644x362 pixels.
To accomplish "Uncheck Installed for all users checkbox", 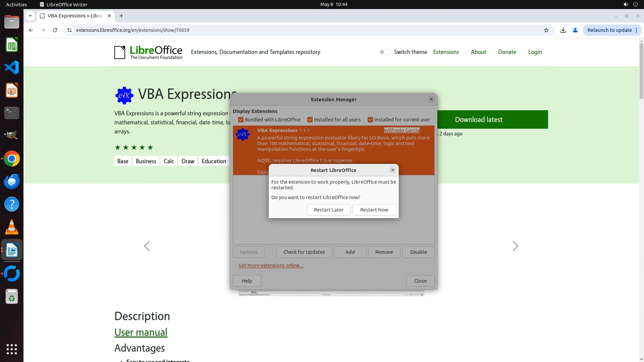I will pos(310,120).
